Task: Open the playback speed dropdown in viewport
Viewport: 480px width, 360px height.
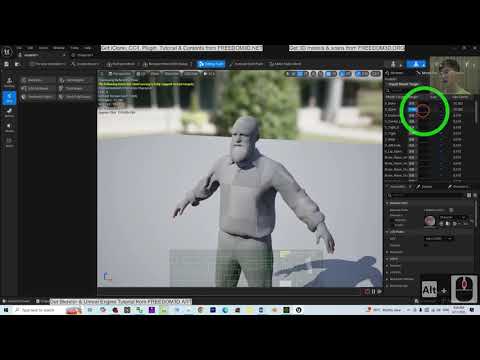Action: click(209, 74)
